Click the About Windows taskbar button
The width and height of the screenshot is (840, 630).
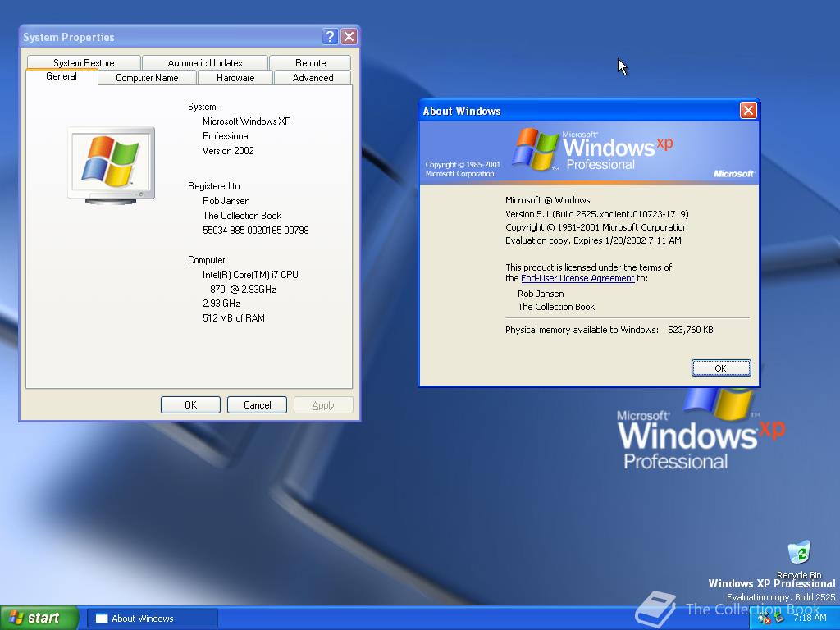pyautogui.click(x=152, y=619)
